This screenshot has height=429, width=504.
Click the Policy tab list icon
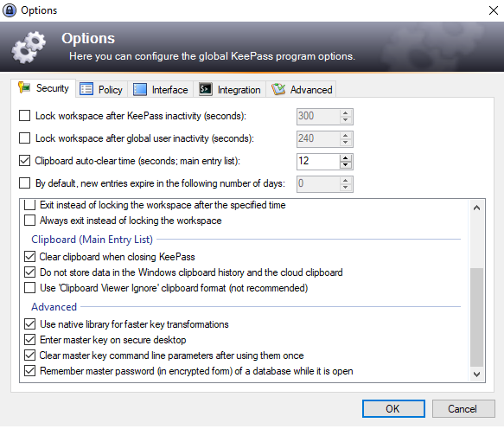click(86, 89)
